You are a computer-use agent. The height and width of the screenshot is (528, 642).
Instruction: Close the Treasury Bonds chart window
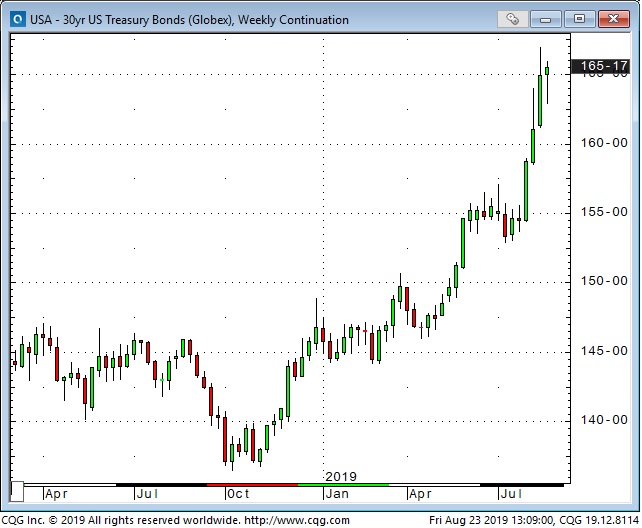click(613, 19)
